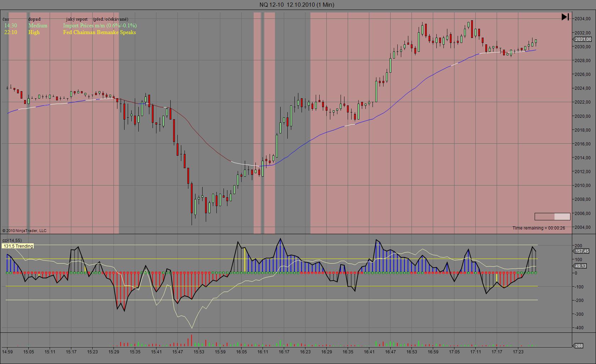This screenshot has height=364, width=596.
Task: Click the 22:10 report time entry
Action: (11, 32)
